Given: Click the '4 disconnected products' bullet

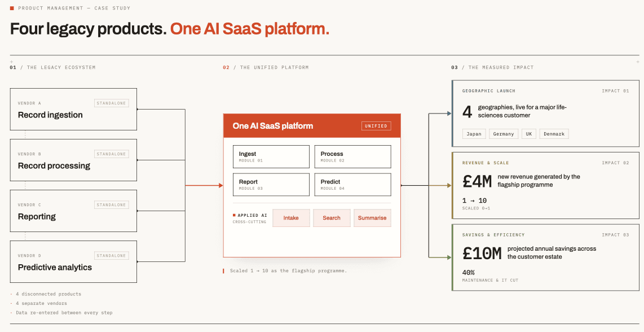Looking at the screenshot, I should pos(48,294).
